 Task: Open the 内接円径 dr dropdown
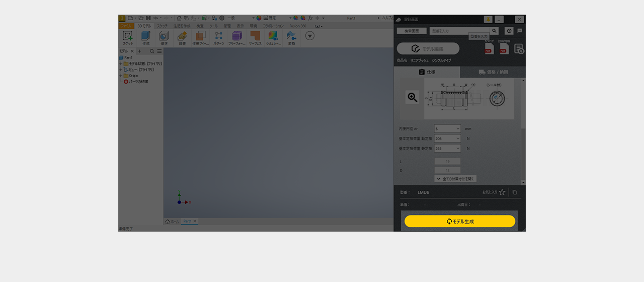(x=447, y=129)
